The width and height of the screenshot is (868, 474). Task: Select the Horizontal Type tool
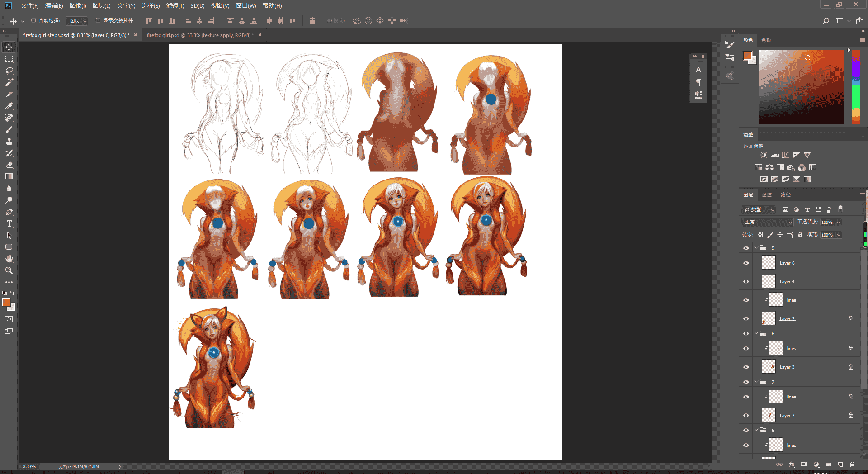click(9, 223)
